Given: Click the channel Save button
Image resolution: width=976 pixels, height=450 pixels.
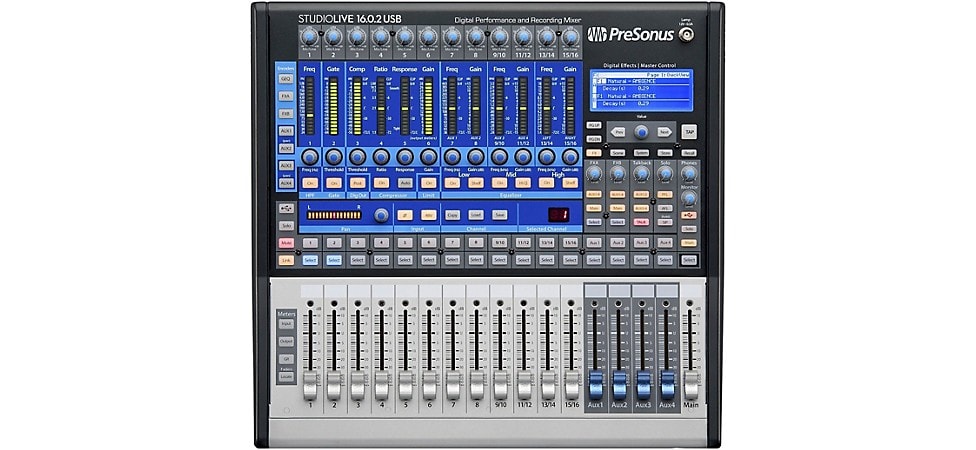Looking at the screenshot, I should pos(499,215).
